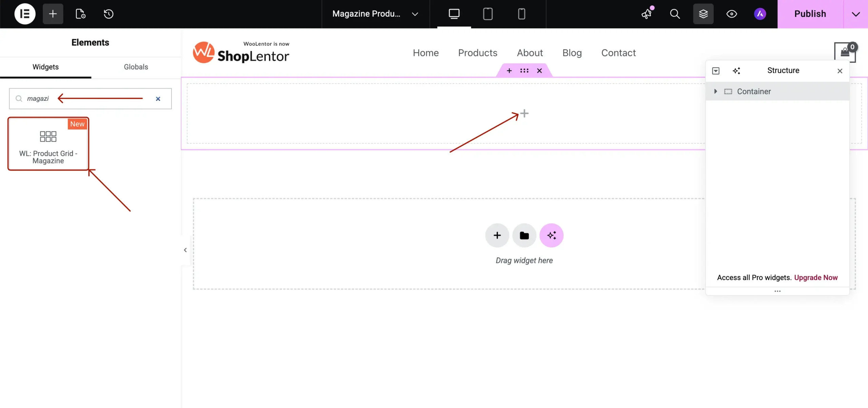Open Elementor AI assistant icon in top bar
Image resolution: width=868 pixels, height=408 pixels.
[x=760, y=14]
